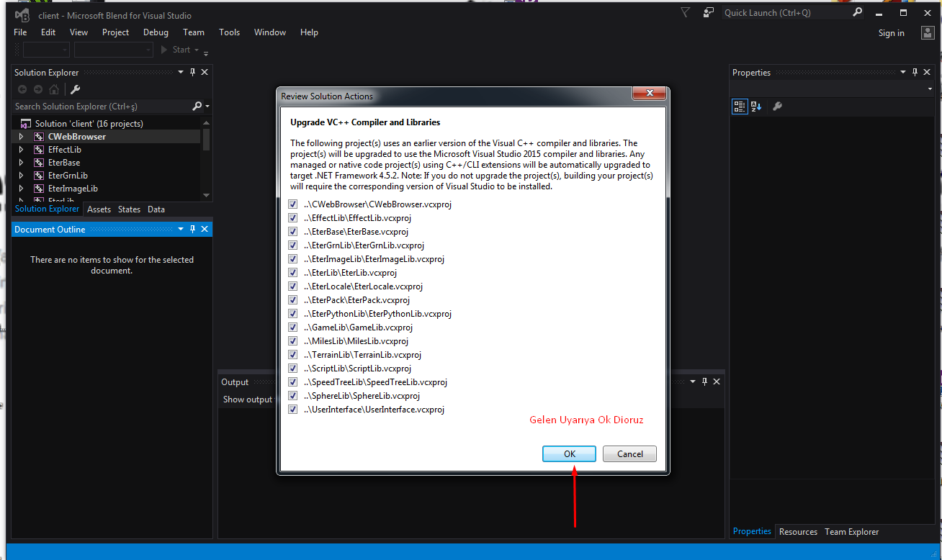Click the Sign in link
The image size is (942, 560).
892,33
